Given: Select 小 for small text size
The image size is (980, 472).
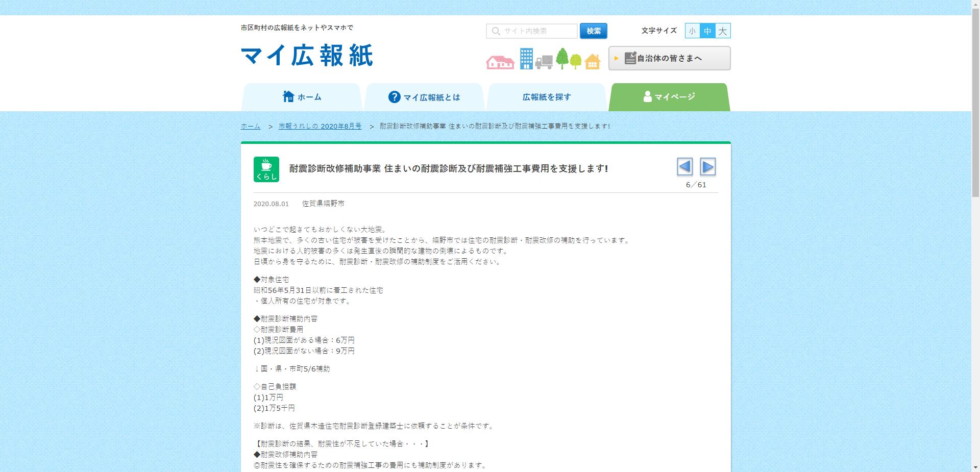Looking at the screenshot, I should point(692,31).
